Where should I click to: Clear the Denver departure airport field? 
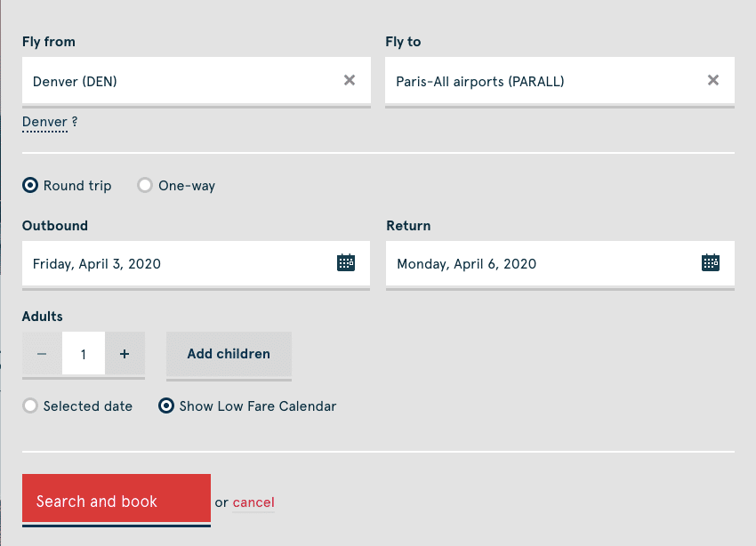350,80
